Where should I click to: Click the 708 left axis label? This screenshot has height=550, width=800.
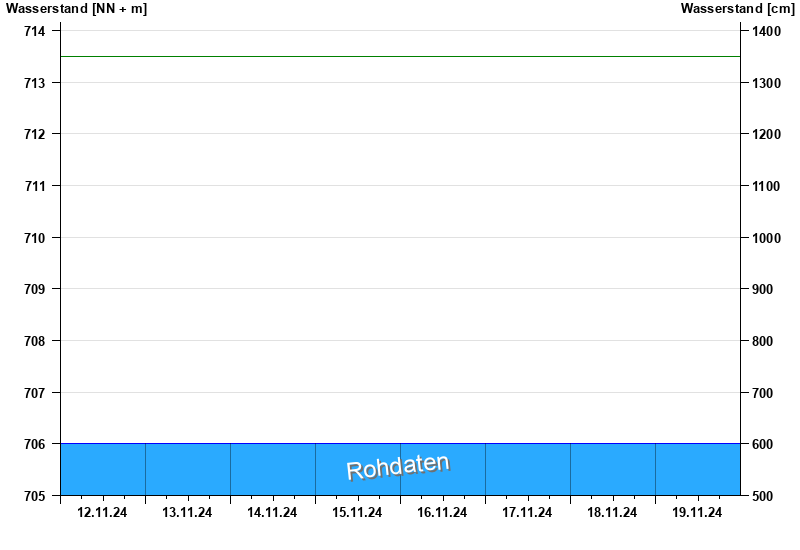click(x=35, y=341)
